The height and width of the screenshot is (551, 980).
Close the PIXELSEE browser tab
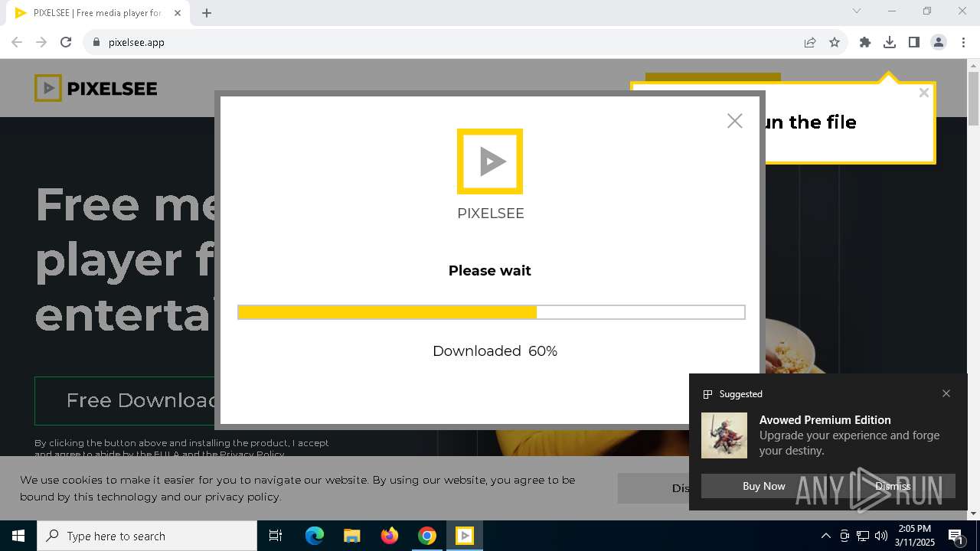tap(178, 13)
